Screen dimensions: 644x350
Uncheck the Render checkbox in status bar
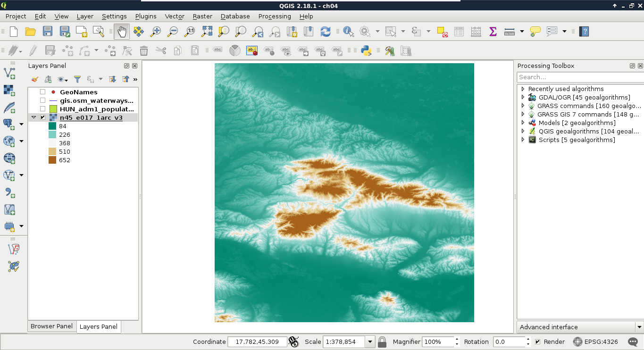tap(537, 342)
